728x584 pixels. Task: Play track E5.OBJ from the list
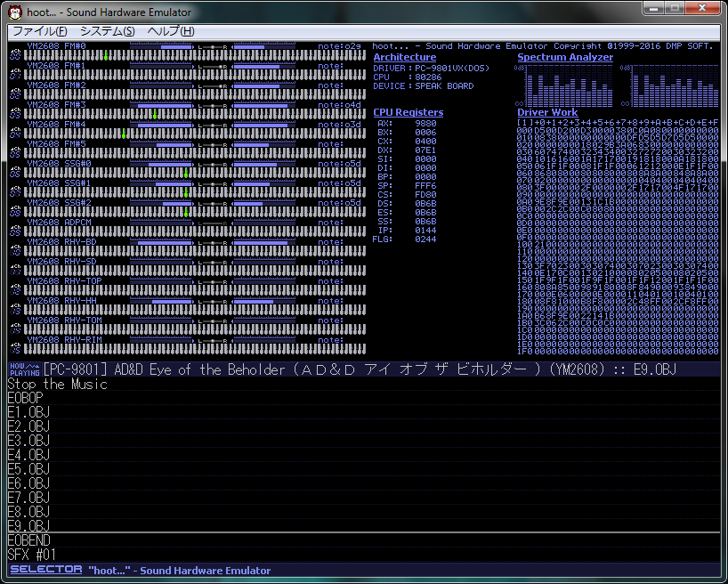click(x=28, y=469)
